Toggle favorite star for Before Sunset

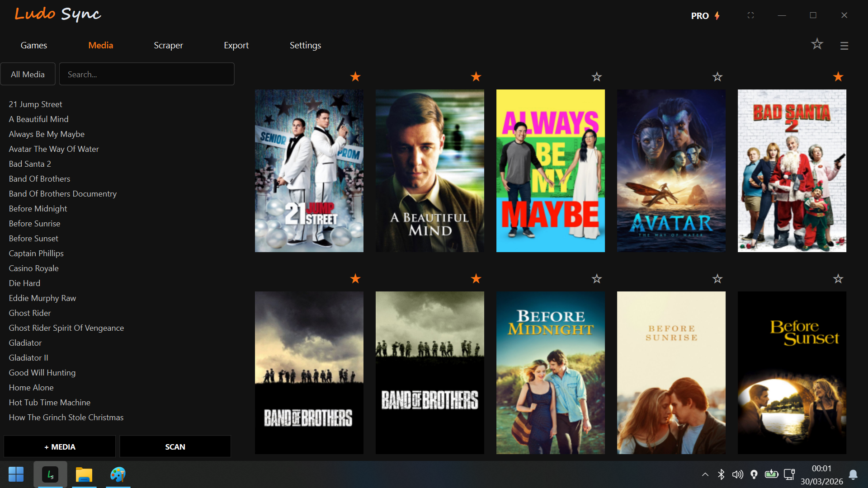tap(838, 279)
